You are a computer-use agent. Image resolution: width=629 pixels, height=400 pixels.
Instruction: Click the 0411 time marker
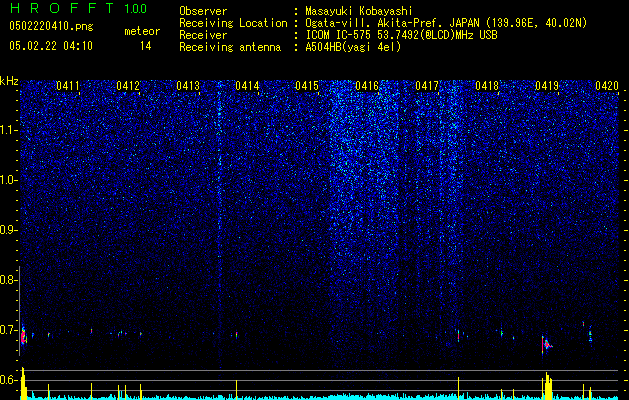[x=68, y=86]
